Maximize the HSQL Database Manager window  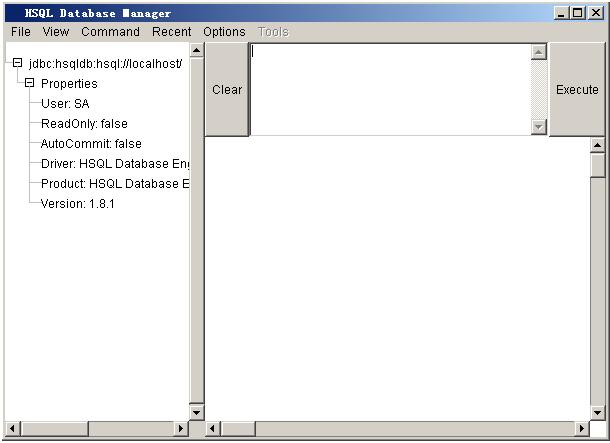coord(578,13)
